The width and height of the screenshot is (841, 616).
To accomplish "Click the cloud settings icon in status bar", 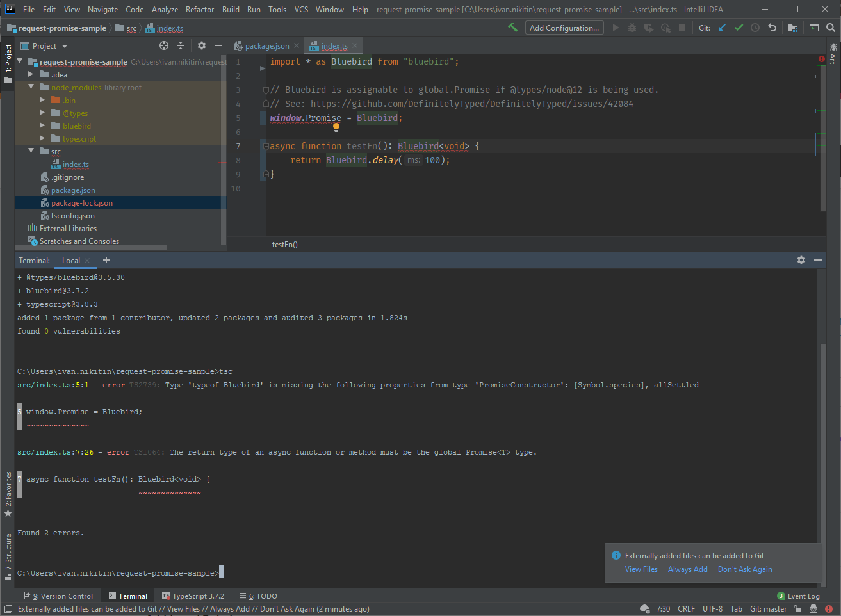I will pos(645,609).
